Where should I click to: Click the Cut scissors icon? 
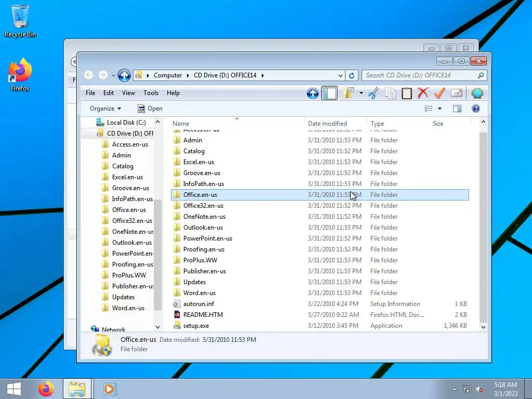(x=374, y=93)
